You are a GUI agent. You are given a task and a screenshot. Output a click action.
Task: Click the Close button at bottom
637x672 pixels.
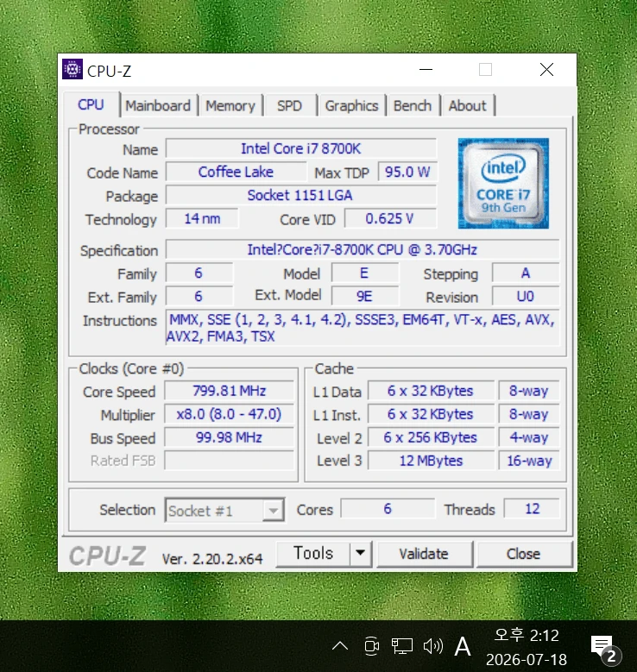pos(524,554)
